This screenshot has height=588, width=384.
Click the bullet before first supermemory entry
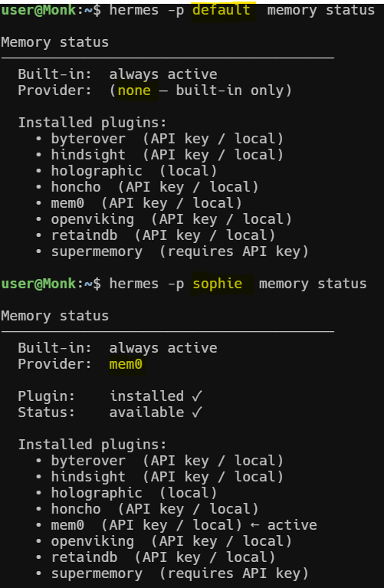click(x=38, y=251)
